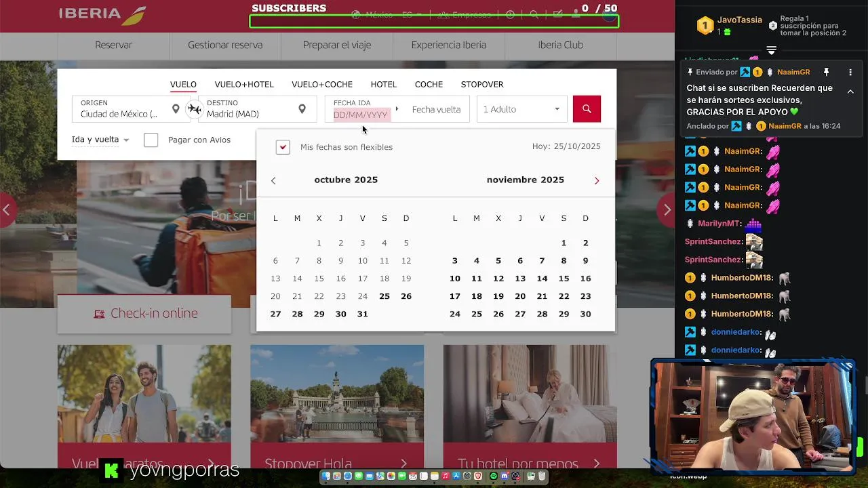This screenshot has width=868, height=488.
Task: Select 15 noviembre 2025 in calendar
Action: [564, 279]
